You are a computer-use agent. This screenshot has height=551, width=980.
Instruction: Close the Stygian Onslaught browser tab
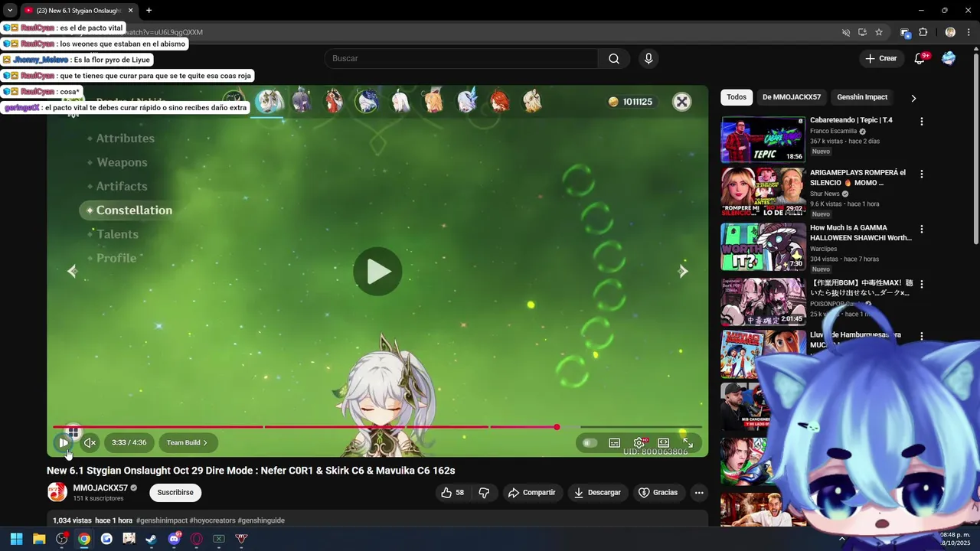(x=130, y=11)
